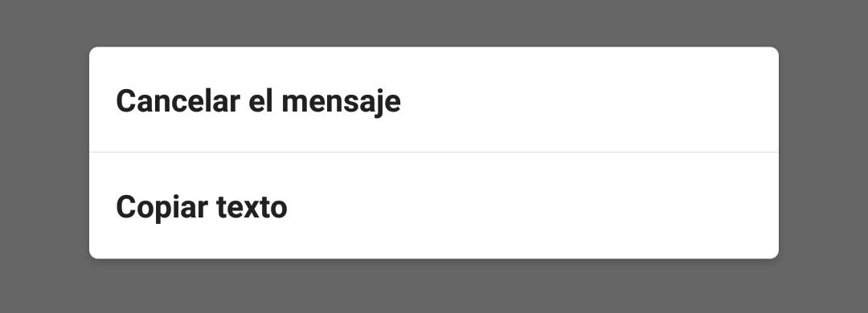
Task: Copy to clipboard via "Copiar texto"
Action: (x=433, y=205)
